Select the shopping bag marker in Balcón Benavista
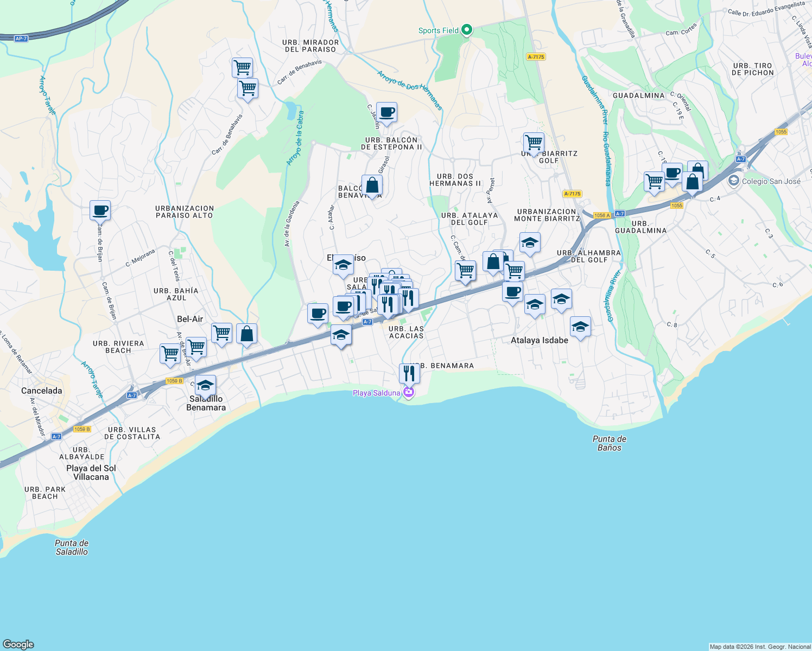Screen dimensions: 812x651 tap(372, 184)
